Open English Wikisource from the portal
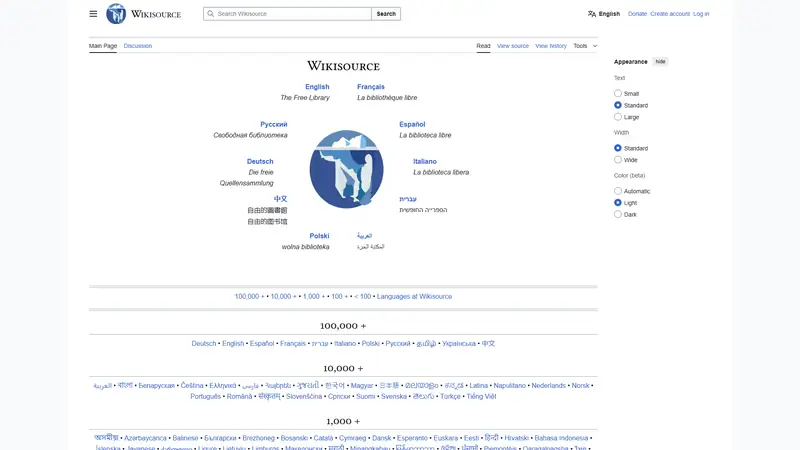This screenshot has width=800, height=450. [317, 87]
